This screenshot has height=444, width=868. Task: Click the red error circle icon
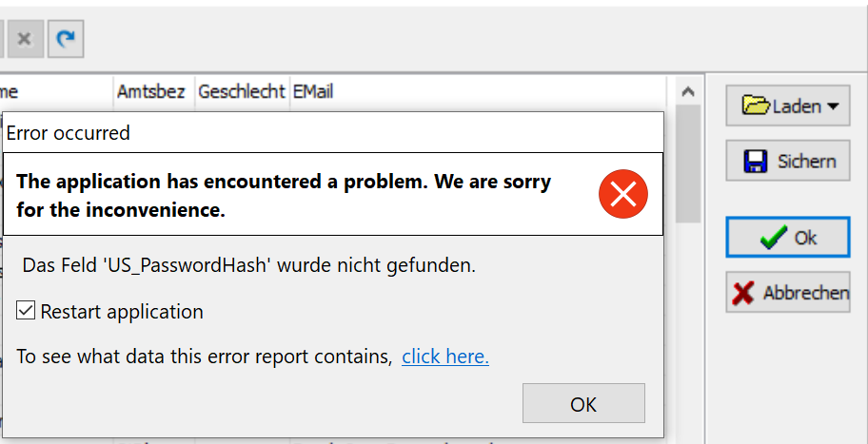pyautogui.click(x=622, y=194)
